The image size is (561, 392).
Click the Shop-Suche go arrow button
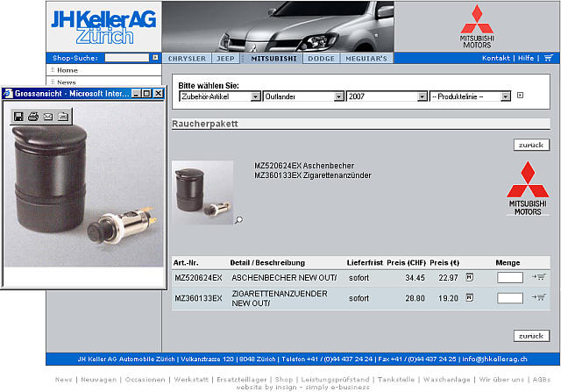click(155, 58)
